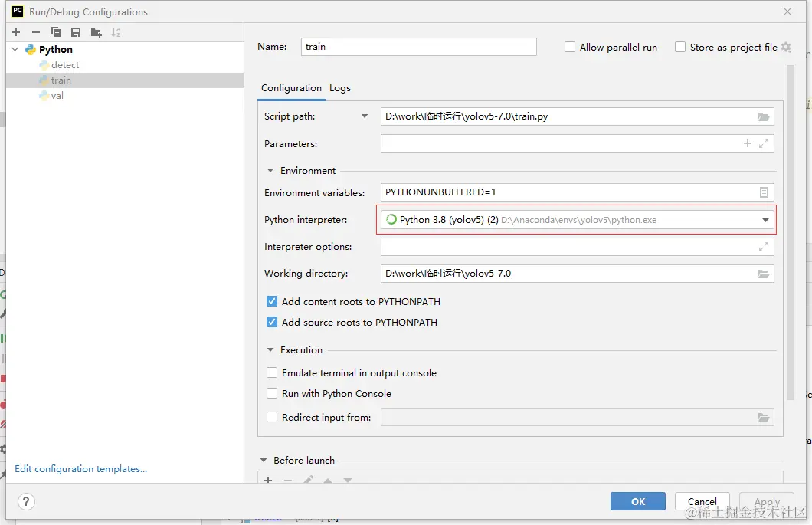Browse for working directory folder icon
The width and height of the screenshot is (812, 525).
click(764, 274)
